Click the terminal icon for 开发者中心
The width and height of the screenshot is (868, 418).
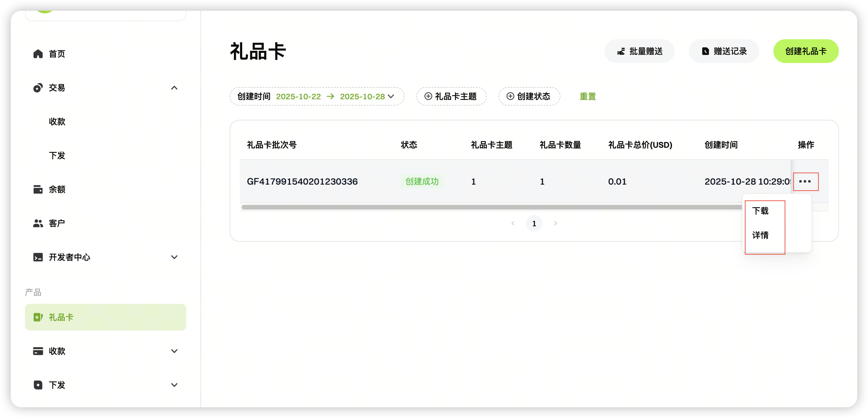(38, 257)
